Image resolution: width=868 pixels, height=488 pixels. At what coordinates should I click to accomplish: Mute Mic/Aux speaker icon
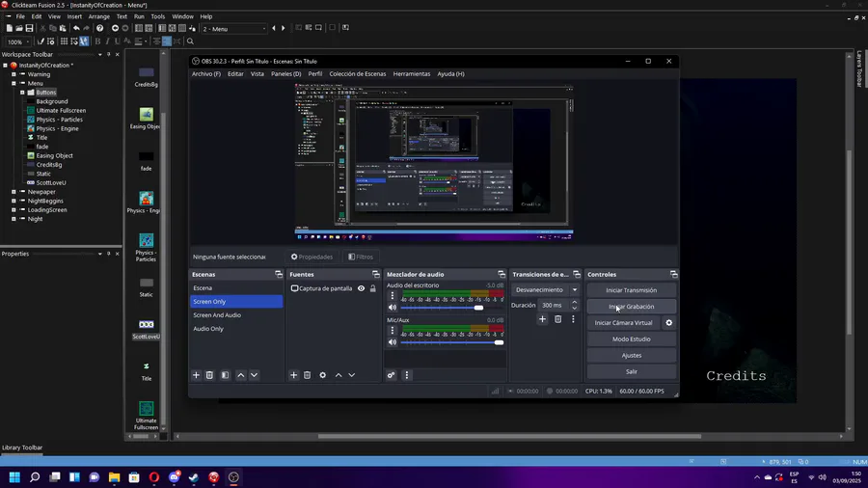(x=393, y=342)
